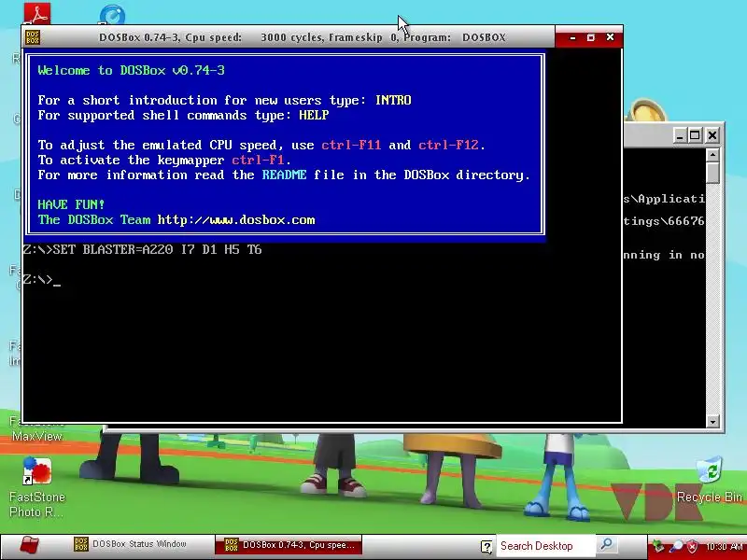Image resolution: width=747 pixels, height=560 pixels.
Task: Click the http://www.dosbox.com URL text
Action: (x=236, y=219)
